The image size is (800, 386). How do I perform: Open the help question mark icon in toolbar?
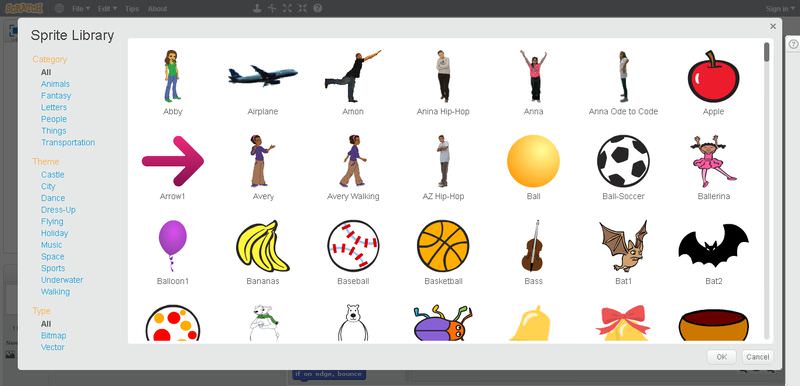[318, 8]
